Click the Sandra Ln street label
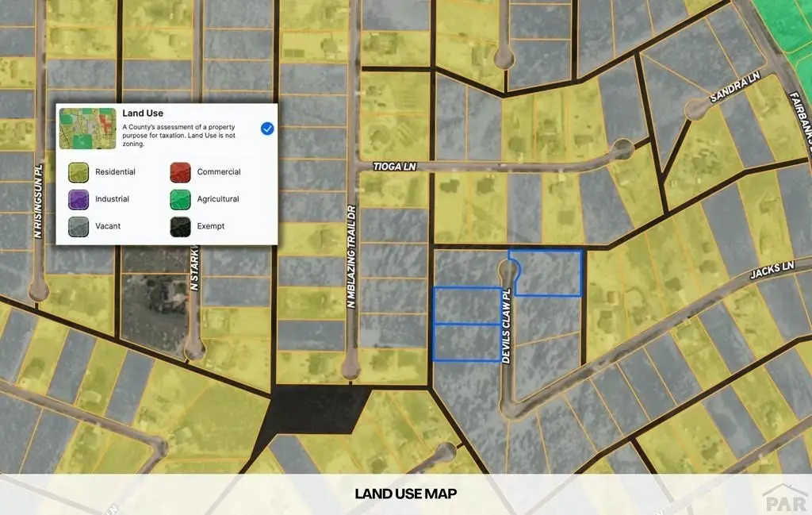The image size is (812, 515). (x=735, y=86)
